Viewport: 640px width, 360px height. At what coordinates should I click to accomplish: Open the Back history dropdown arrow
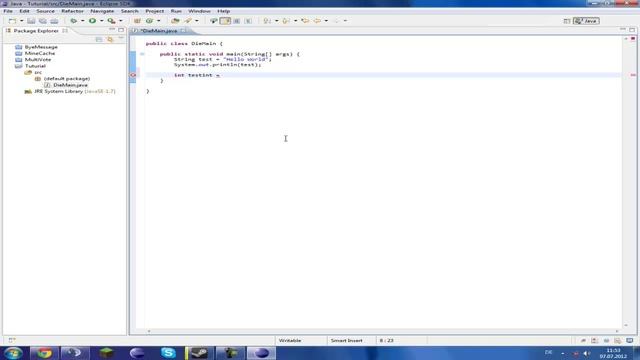(x=326, y=21)
